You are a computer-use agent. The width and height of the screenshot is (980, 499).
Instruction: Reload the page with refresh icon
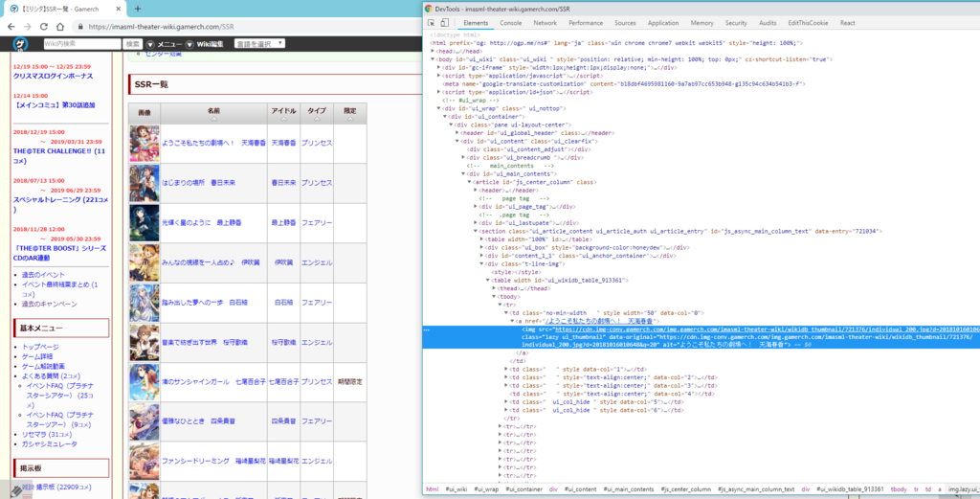pos(44,27)
